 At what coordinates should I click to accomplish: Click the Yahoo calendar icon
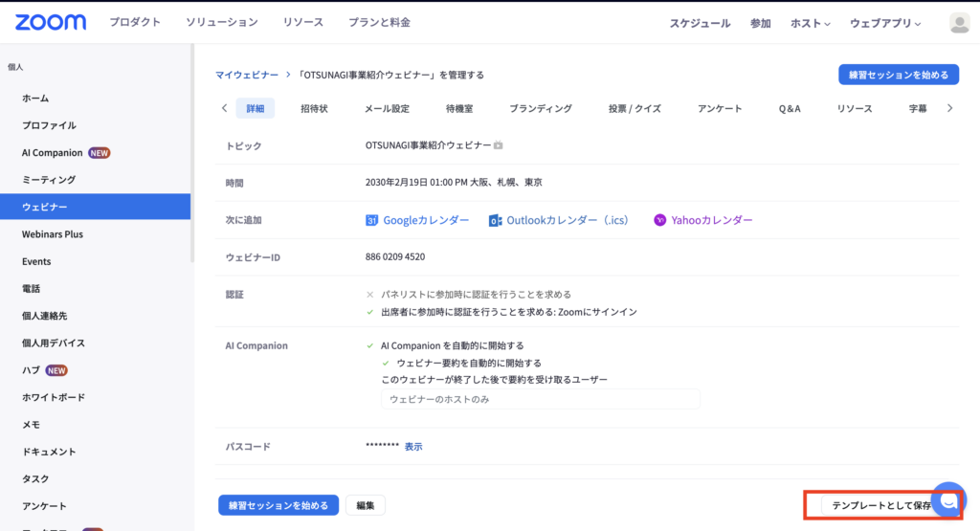[659, 220]
